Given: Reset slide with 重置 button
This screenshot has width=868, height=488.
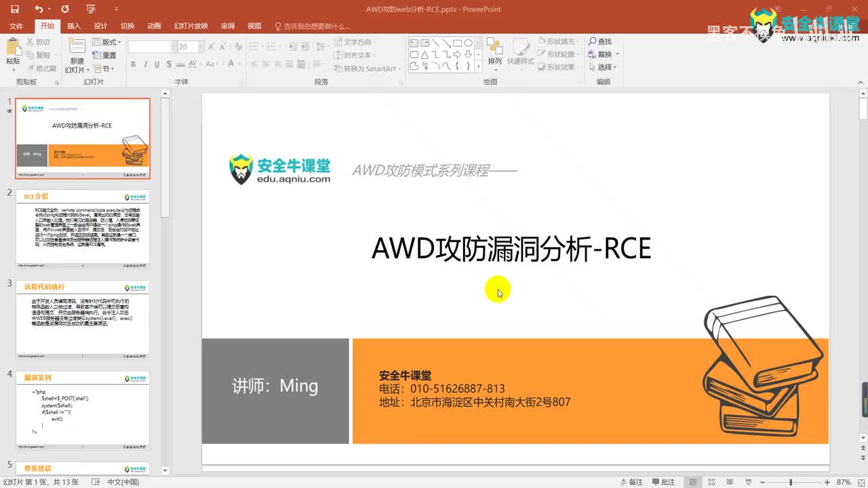Looking at the screenshot, I should 104,55.
